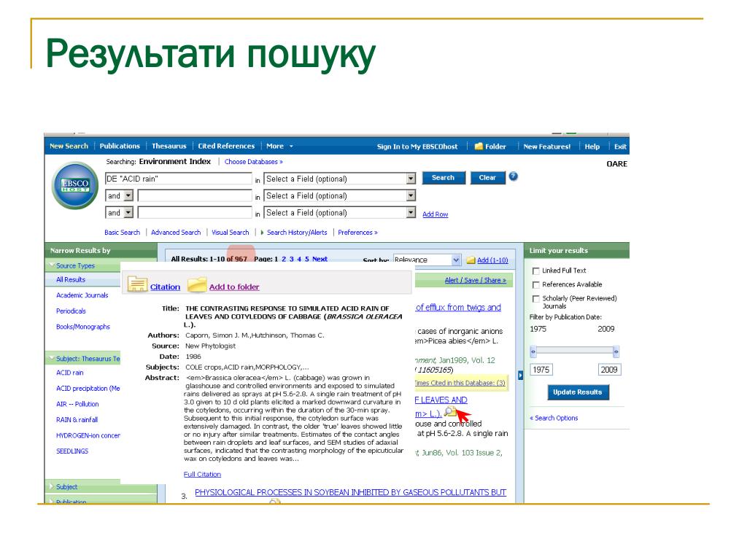This screenshot has height=560, width=747.
Task: Click the Citation icon in the preview popup
Action: [x=138, y=284]
